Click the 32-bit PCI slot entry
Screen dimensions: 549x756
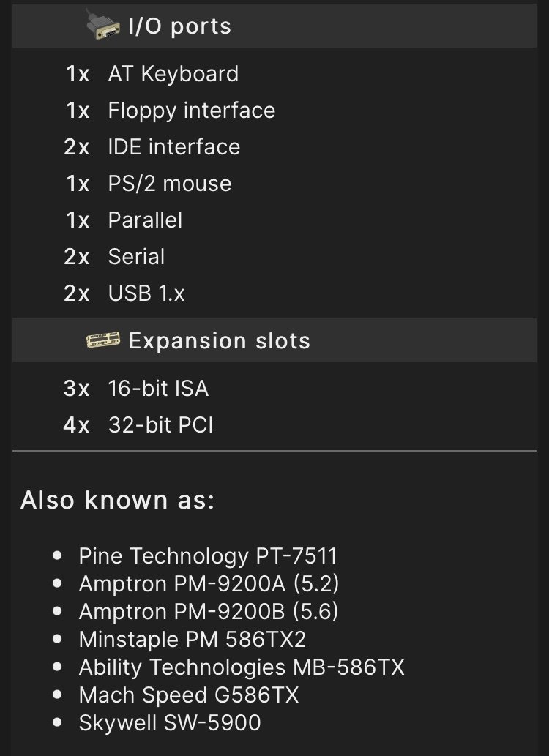(160, 424)
